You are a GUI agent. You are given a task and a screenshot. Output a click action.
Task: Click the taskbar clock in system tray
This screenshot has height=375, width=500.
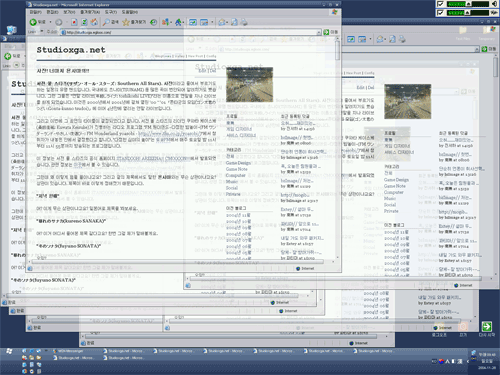pyautogui.click(x=487, y=361)
